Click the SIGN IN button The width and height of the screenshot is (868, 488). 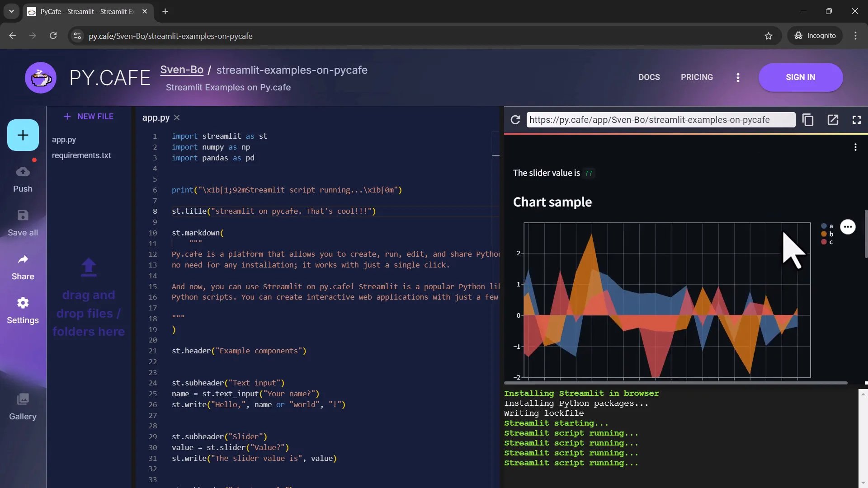coord(800,77)
